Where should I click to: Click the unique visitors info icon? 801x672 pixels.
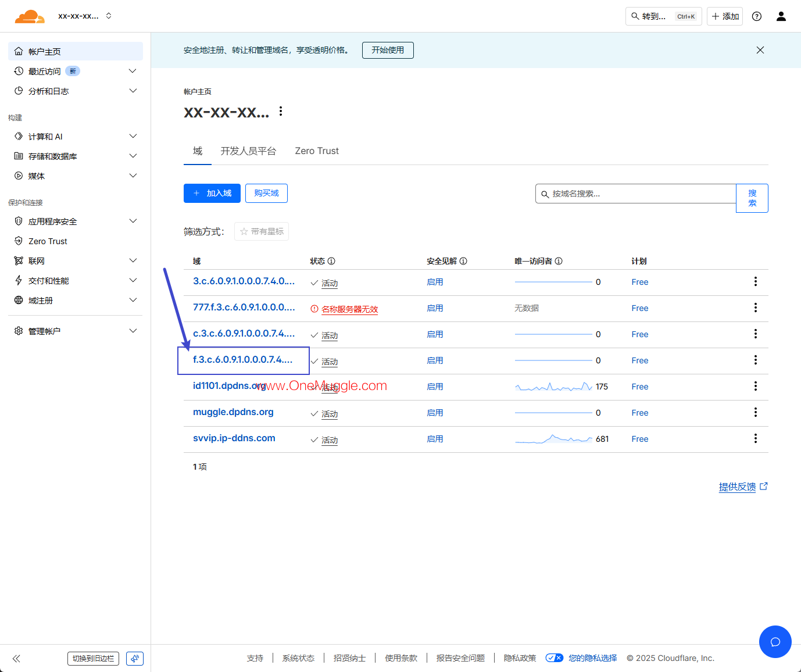(559, 261)
